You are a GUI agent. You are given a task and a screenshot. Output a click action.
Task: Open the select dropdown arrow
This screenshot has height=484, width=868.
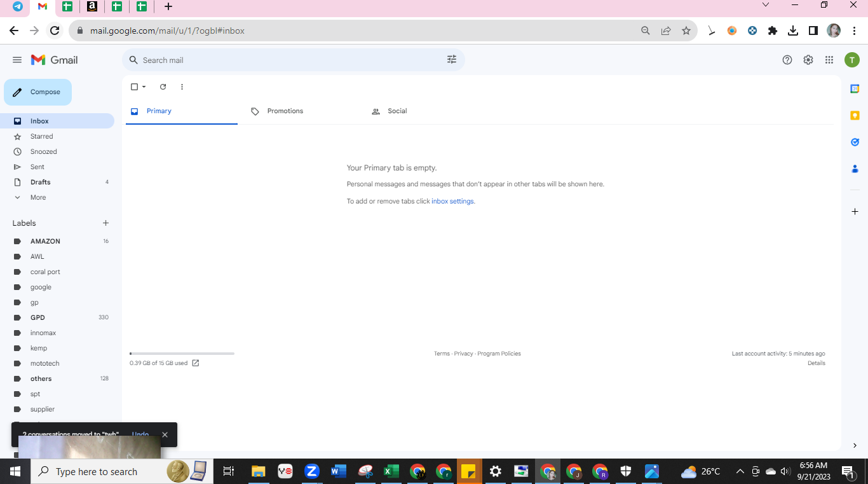(x=144, y=87)
